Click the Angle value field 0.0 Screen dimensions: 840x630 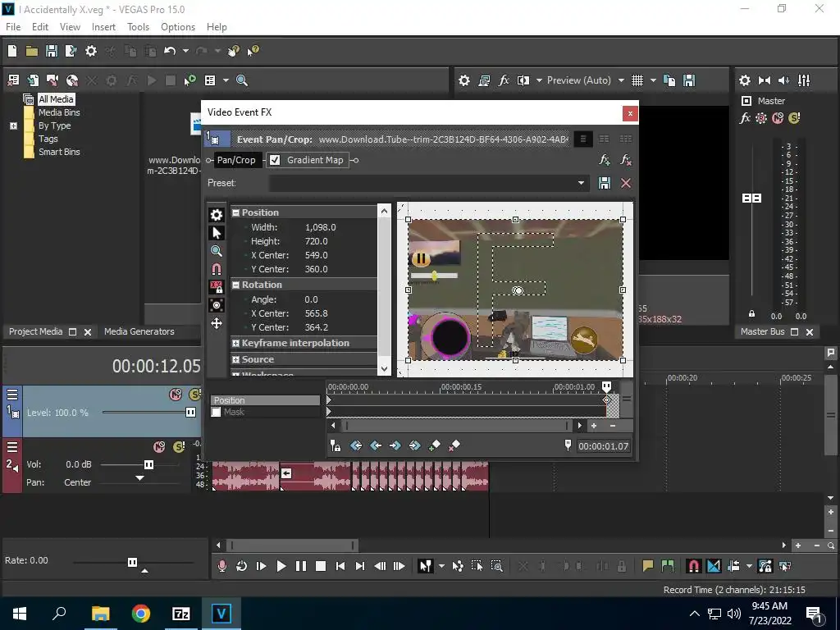click(311, 299)
